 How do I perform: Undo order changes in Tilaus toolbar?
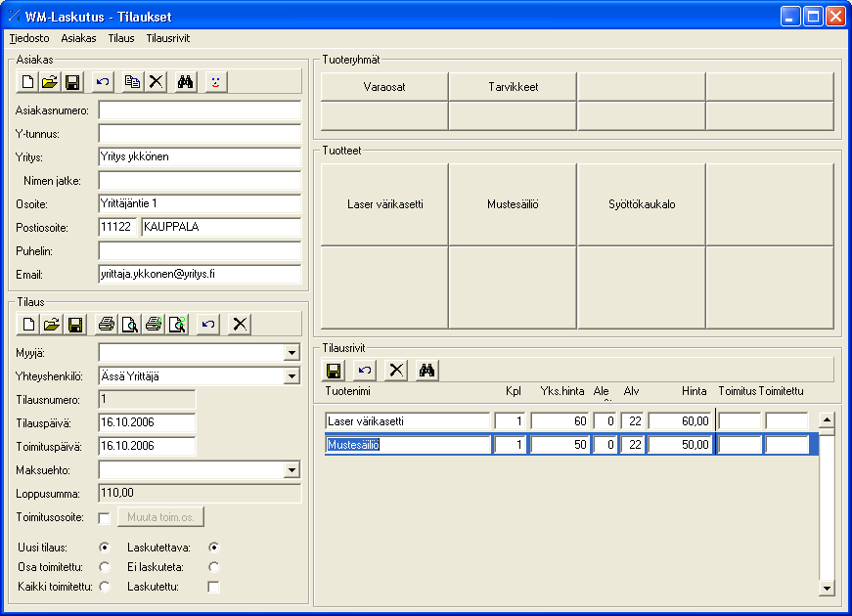coord(208,325)
